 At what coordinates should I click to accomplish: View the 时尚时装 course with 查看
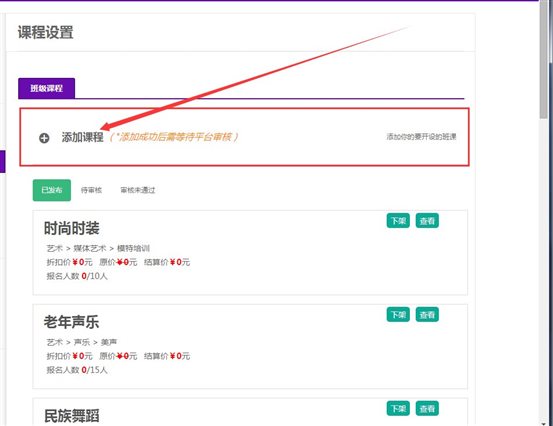(x=427, y=221)
